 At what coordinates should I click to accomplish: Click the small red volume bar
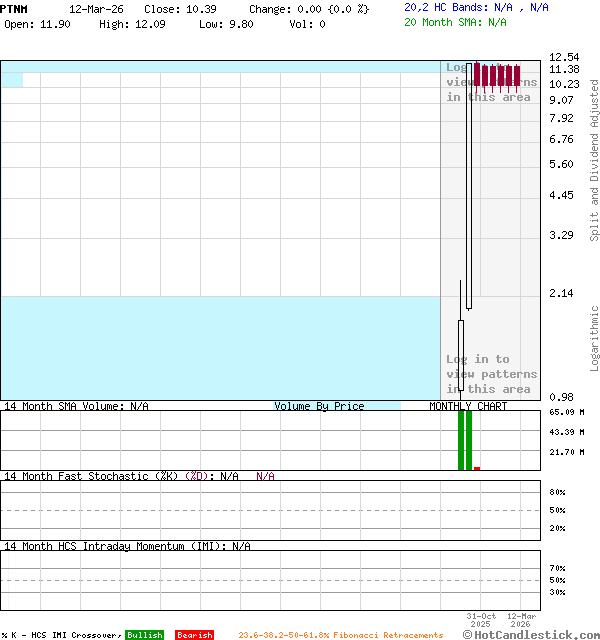coord(477,468)
